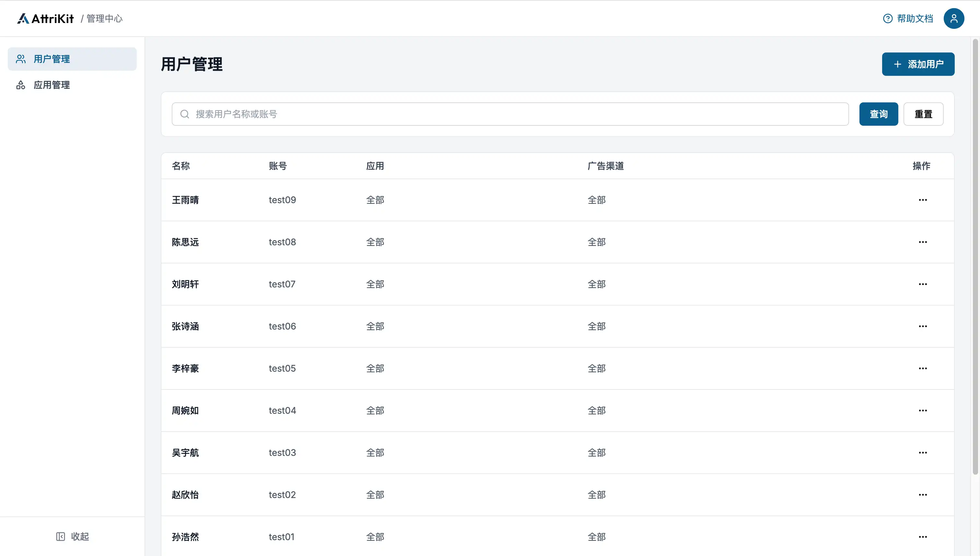Click the 重置 reset button
Screen dimensions: 980x556
923,114
